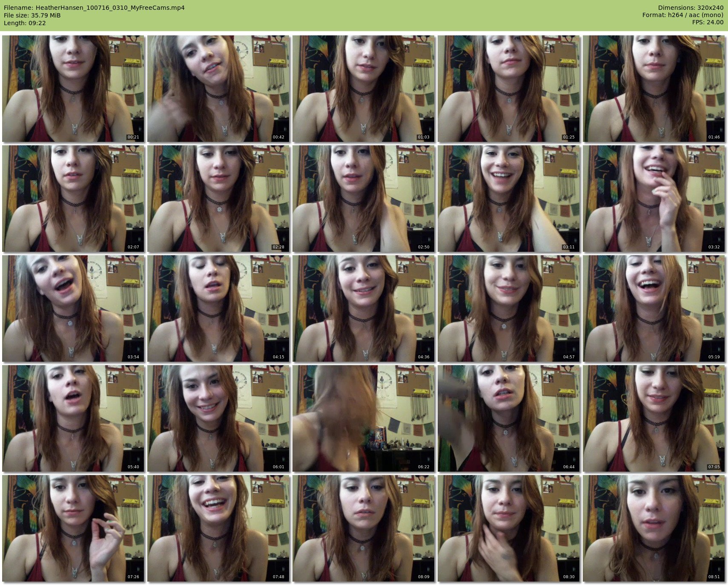Image resolution: width=728 pixels, height=585 pixels.
Task: Click the "Format: h264 / aac (mono)" text
Action: tap(683, 15)
